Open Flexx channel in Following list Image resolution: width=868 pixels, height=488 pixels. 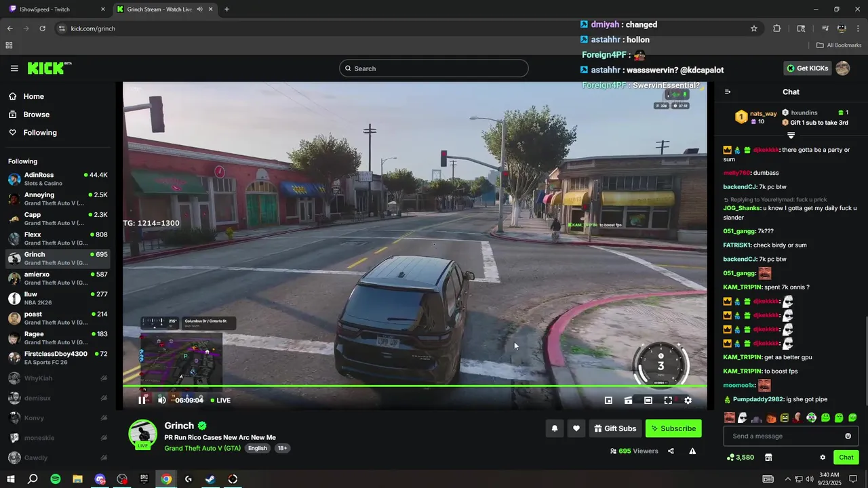pyautogui.click(x=58, y=239)
